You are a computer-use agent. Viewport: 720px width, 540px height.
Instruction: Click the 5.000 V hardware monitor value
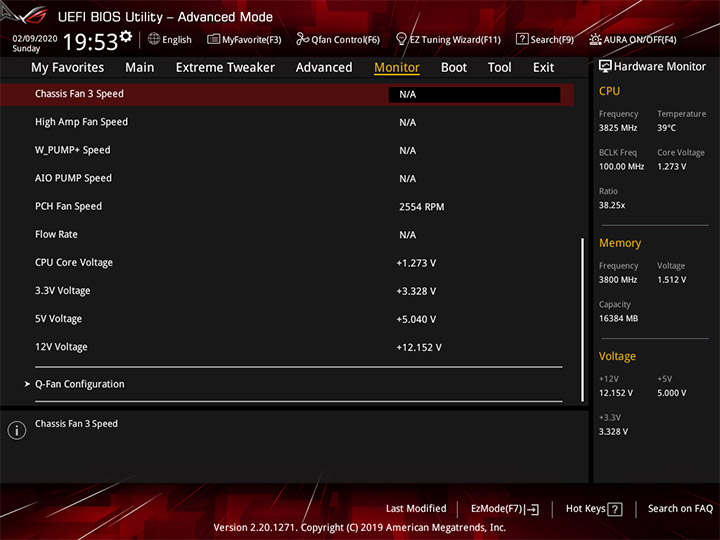pyautogui.click(x=671, y=393)
